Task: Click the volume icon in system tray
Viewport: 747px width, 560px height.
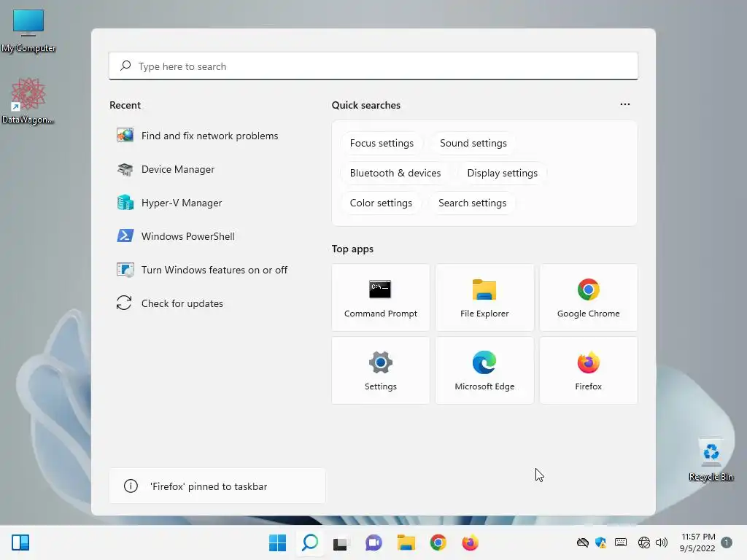Action: (661, 542)
